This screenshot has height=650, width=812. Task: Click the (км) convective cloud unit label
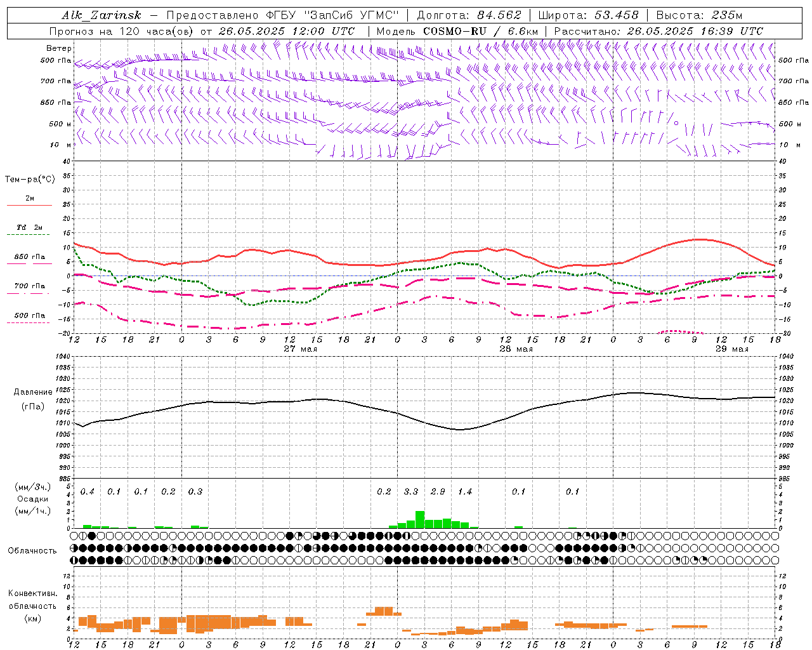32,618
